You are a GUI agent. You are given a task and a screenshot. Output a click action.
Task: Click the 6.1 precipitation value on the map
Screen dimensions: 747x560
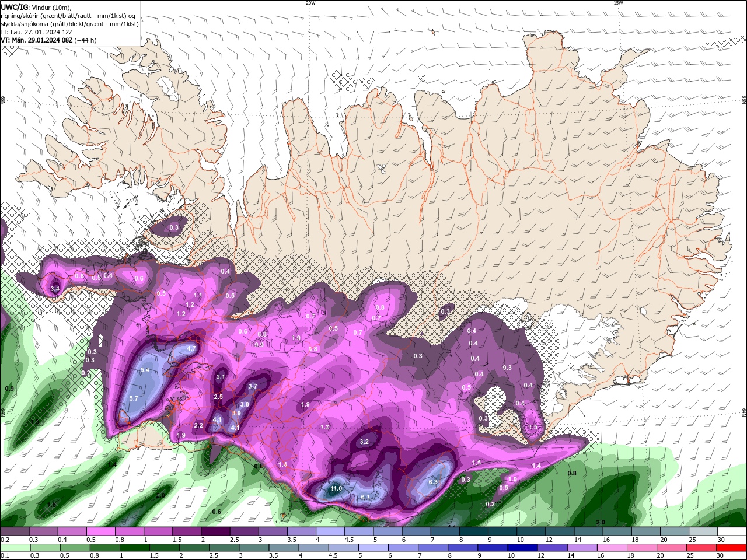click(366, 497)
